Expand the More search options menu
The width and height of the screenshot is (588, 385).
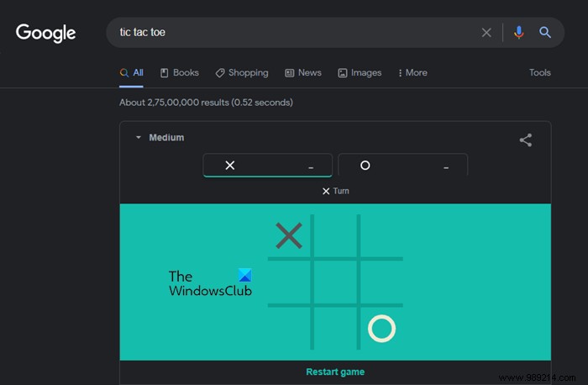click(412, 73)
